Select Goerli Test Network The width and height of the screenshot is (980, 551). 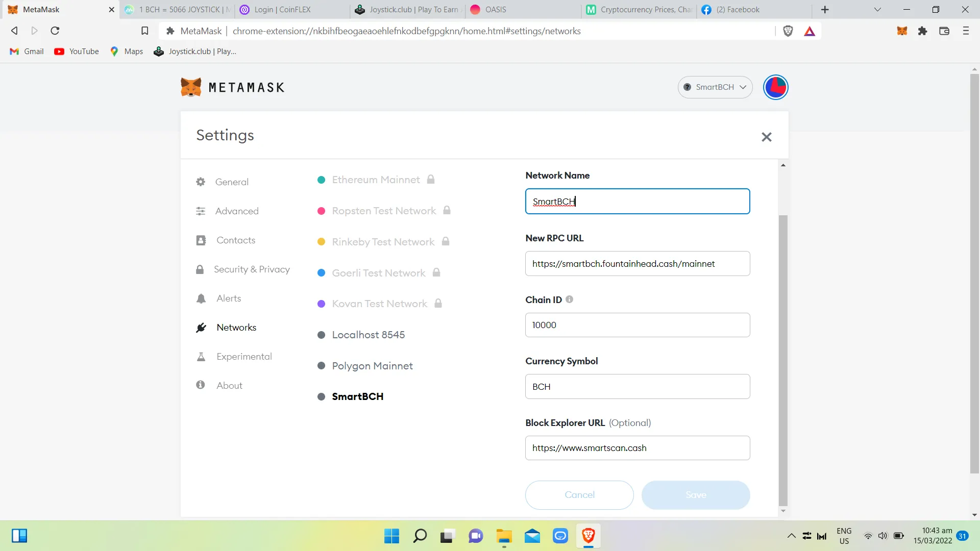pos(379,273)
